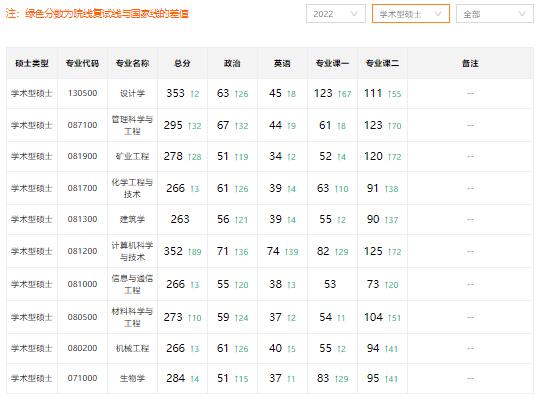
Task: Select major name 材料科学与工程
Action: click(x=132, y=317)
